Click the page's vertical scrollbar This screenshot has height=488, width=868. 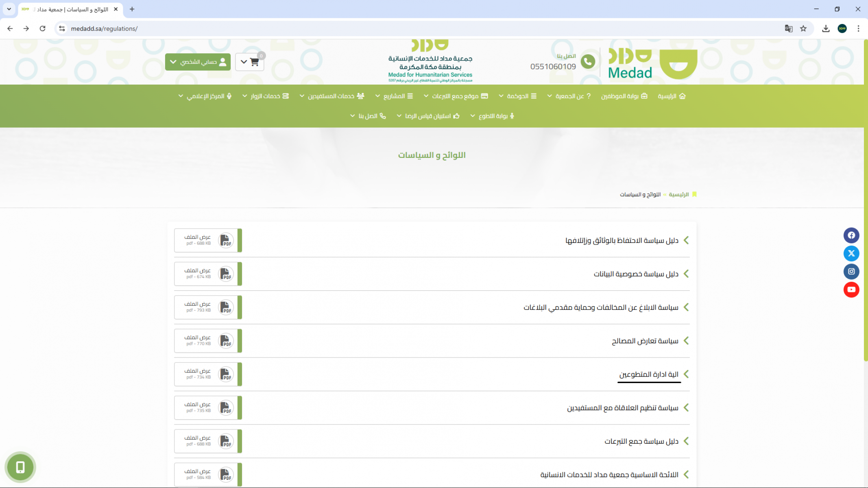click(x=866, y=203)
